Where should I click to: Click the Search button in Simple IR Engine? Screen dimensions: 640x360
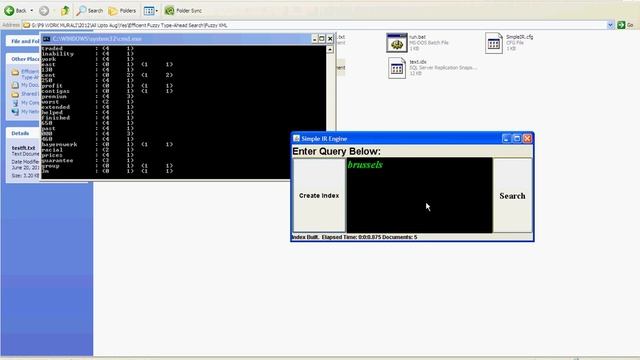click(x=512, y=196)
